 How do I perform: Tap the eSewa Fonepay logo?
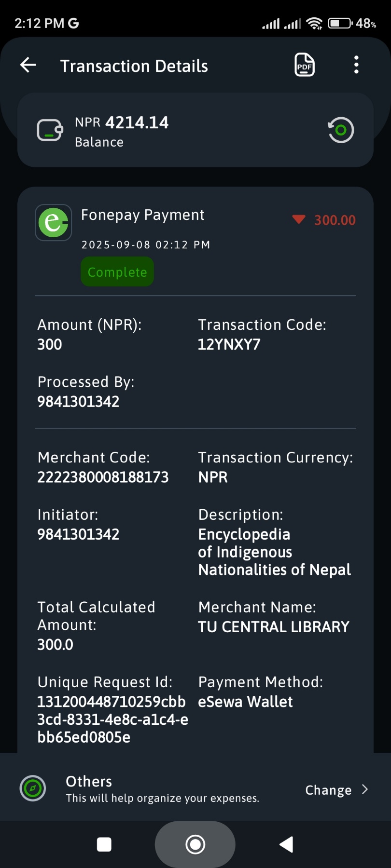[53, 222]
